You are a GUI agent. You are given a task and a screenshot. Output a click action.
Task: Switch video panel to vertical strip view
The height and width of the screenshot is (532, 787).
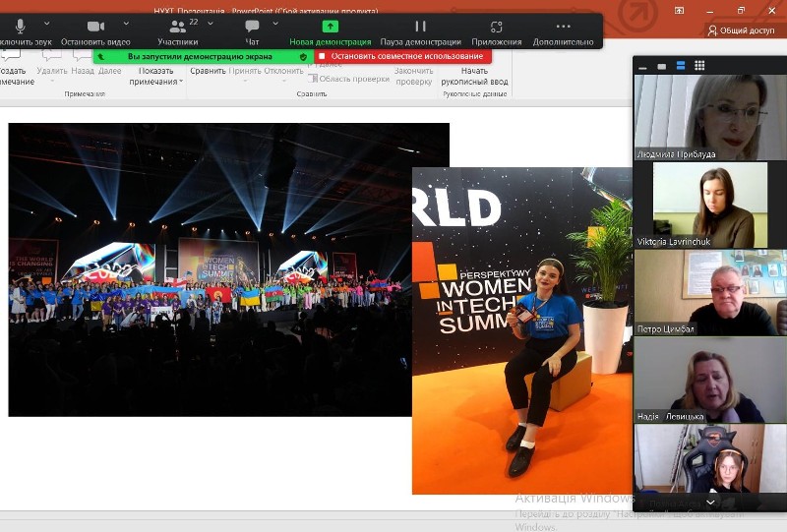click(681, 66)
